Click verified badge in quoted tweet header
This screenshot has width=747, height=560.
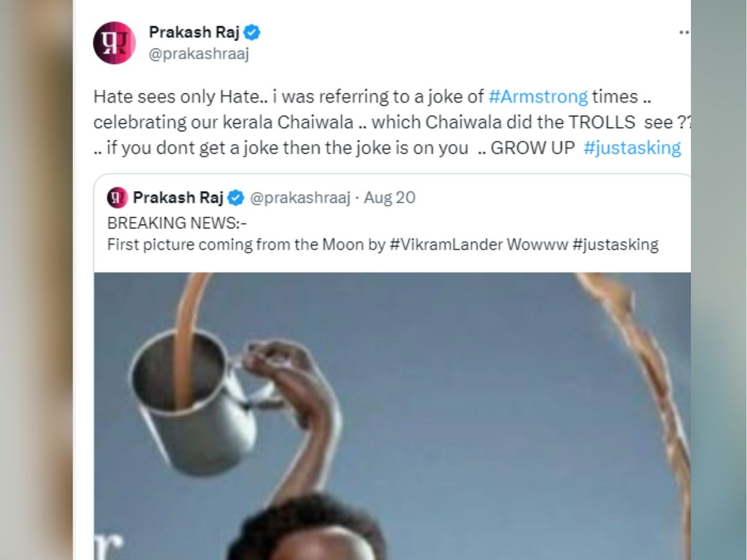tap(235, 198)
